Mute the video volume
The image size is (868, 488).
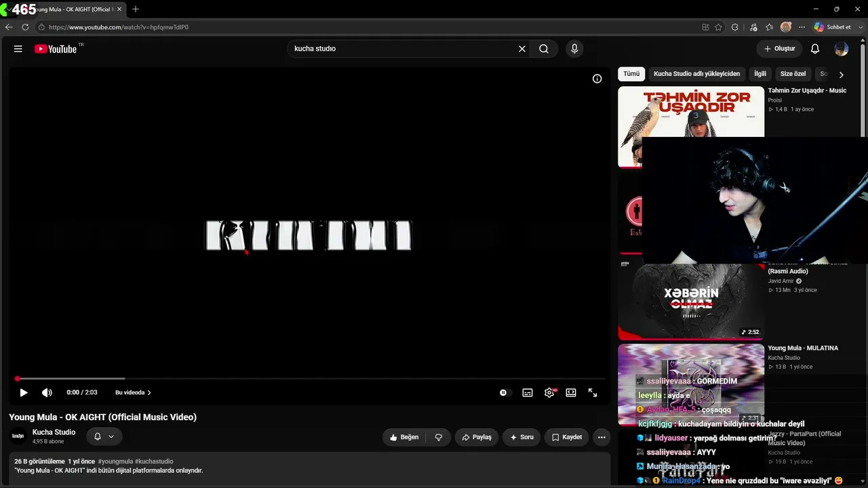click(x=47, y=392)
